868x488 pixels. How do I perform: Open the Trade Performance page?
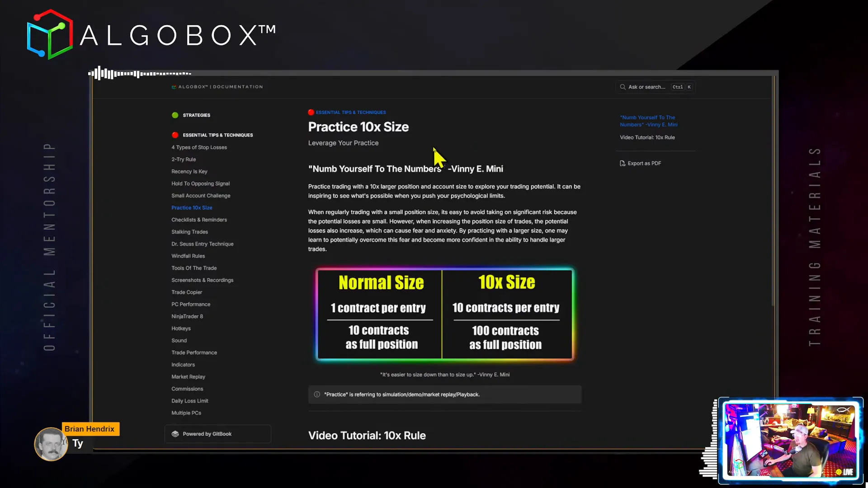[194, 353]
